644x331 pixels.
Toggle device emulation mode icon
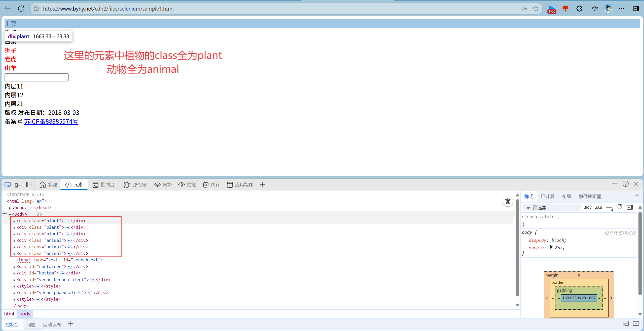tap(18, 185)
